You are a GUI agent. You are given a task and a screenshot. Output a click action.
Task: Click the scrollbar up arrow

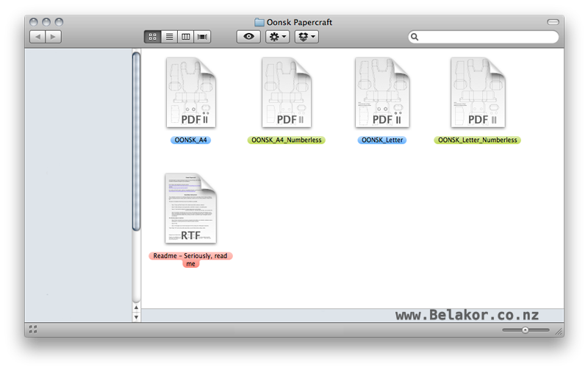[x=136, y=307]
